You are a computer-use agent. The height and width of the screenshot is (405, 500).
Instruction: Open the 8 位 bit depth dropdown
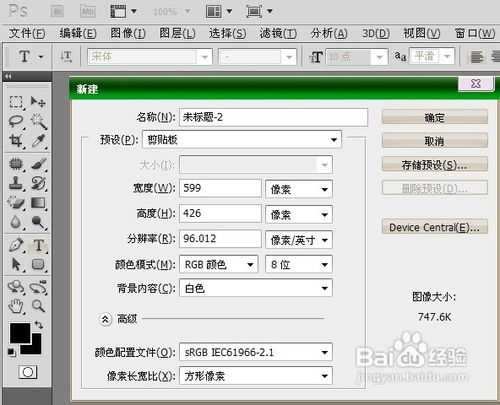[x=299, y=265]
